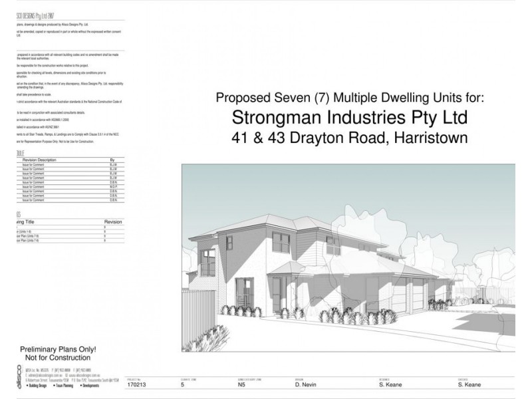Select the Strongman Industries Pty Ltd title
This screenshot has height=399, width=532.
pos(350,118)
